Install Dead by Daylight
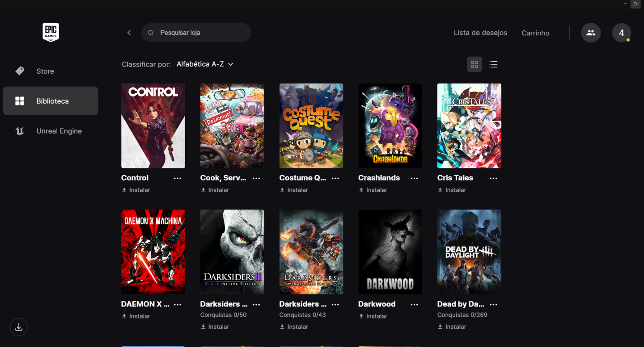This screenshot has height=347, width=644. [x=452, y=326]
